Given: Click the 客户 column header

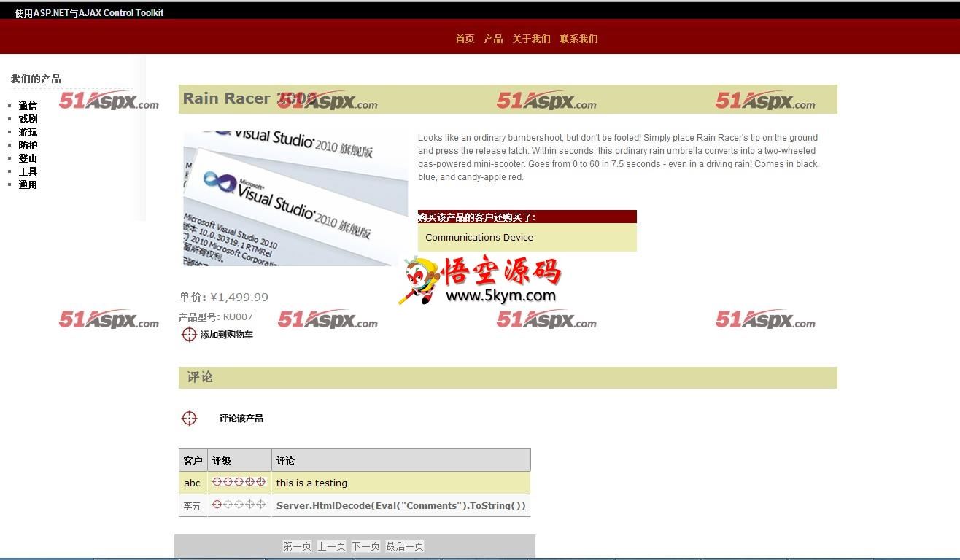Looking at the screenshot, I should coord(193,461).
